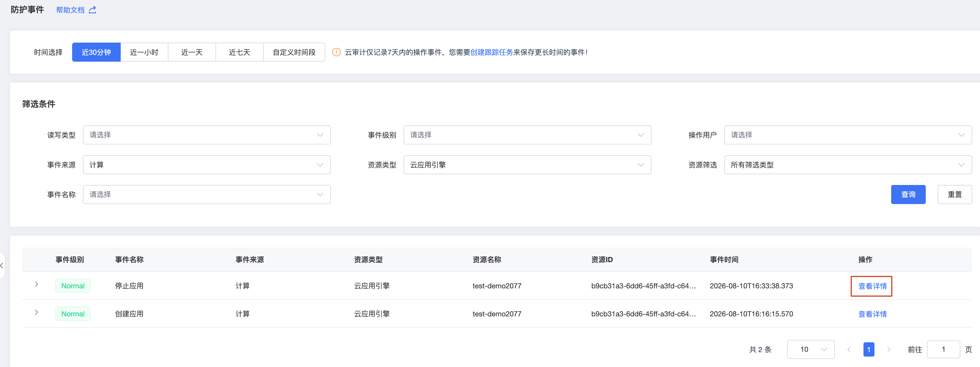Collapse the left sidebar handle arrow

pyautogui.click(x=2, y=265)
